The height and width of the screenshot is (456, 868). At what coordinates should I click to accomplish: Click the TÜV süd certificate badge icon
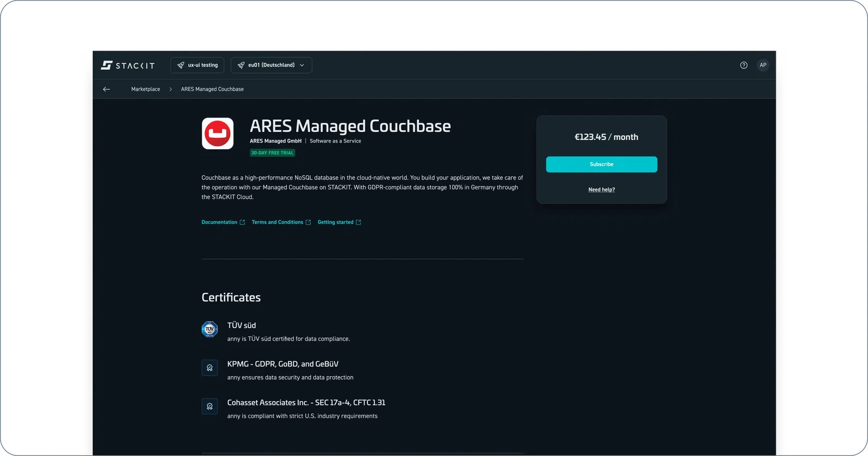[x=209, y=329]
